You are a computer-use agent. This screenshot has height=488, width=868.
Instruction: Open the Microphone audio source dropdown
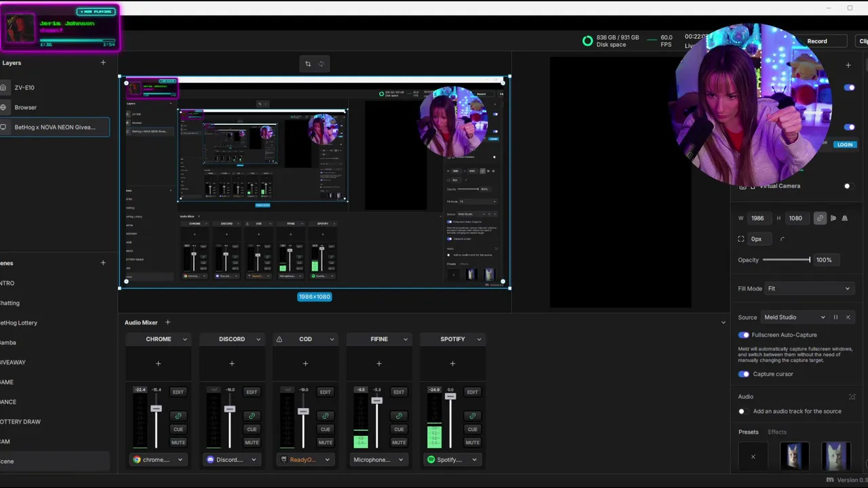click(x=378, y=460)
